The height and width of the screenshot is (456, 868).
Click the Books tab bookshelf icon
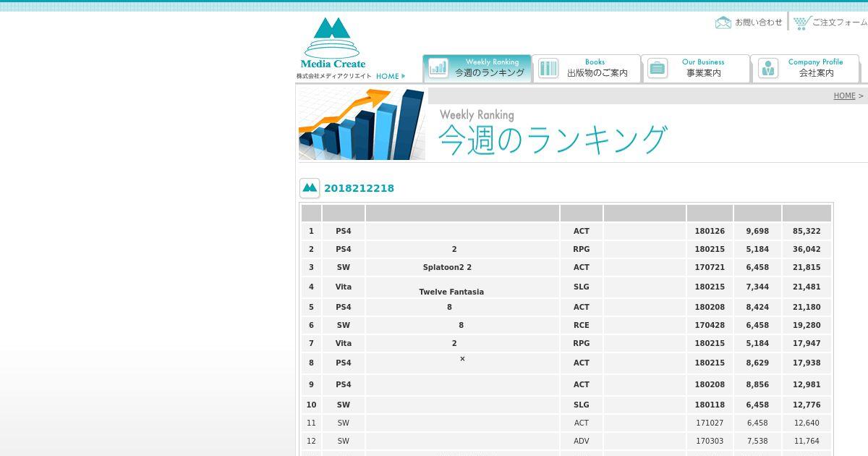pyautogui.click(x=548, y=69)
